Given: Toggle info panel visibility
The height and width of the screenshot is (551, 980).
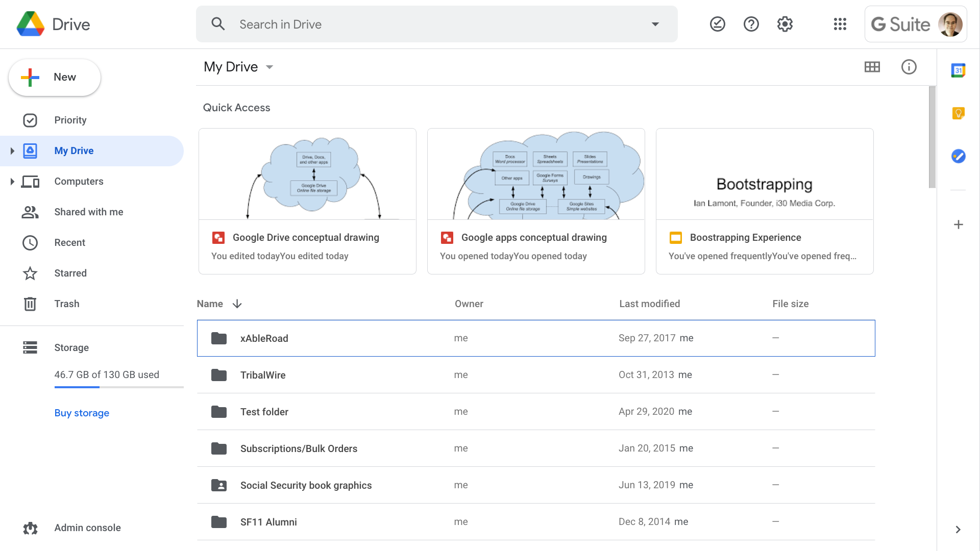Looking at the screenshot, I should click(909, 67).
